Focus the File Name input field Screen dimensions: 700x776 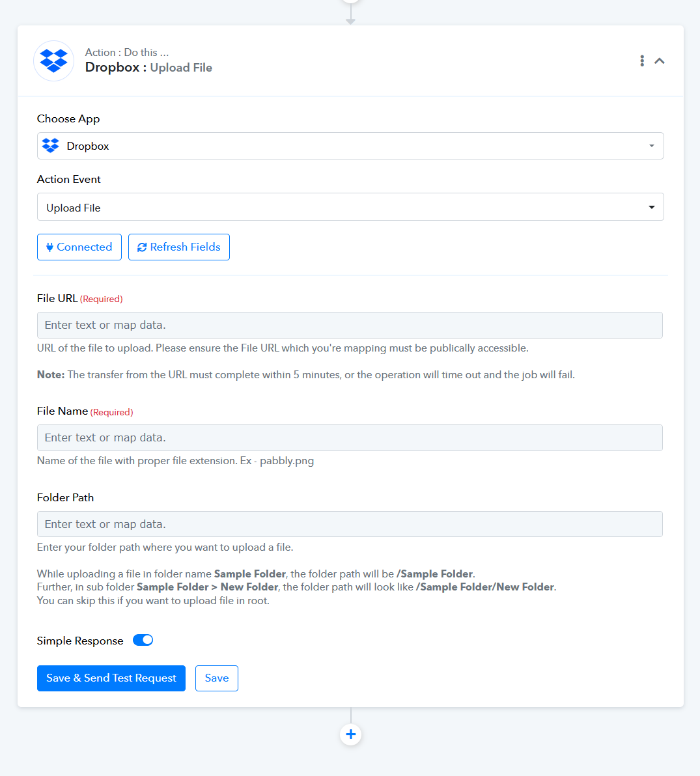pos(350,437)
